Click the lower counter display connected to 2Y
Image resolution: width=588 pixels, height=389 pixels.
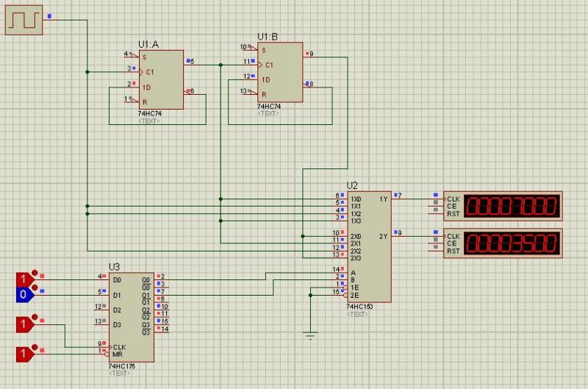(513, 243)
